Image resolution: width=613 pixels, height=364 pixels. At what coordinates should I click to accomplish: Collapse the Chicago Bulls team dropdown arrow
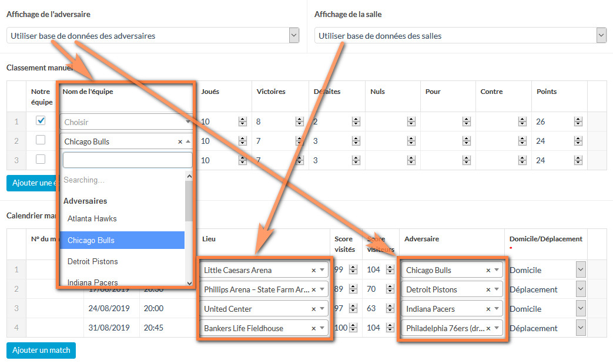188,141
